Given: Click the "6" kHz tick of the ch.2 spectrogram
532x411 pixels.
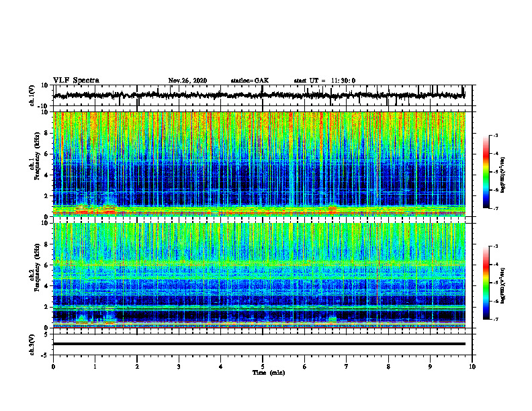Looking at the screenshot, I should tap(46, 265).
